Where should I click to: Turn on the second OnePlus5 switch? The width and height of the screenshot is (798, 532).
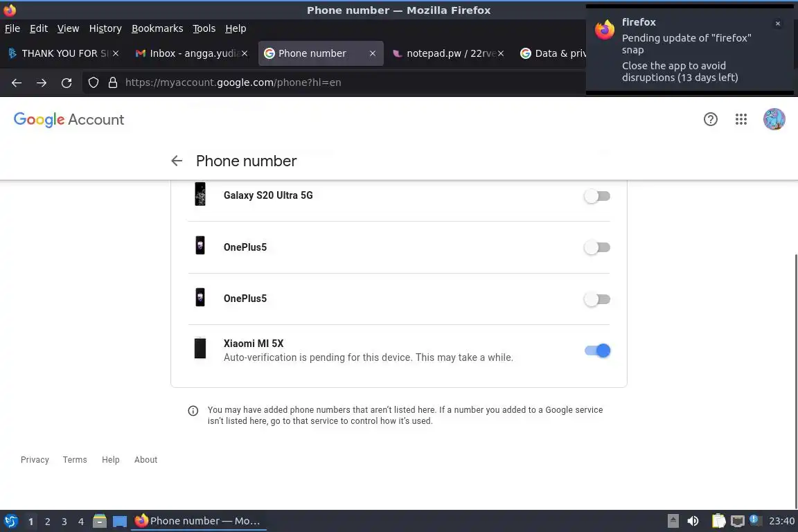click(x=597, y=299)
